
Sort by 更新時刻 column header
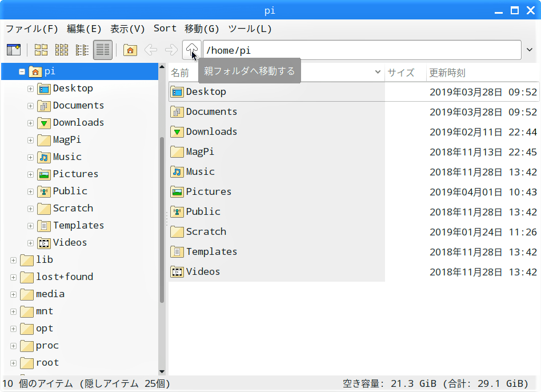483,73
